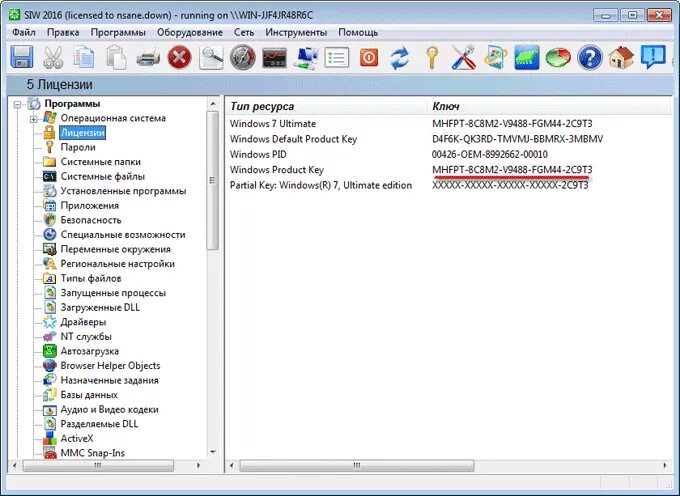Select Драйверы tree item

(83, 322)
